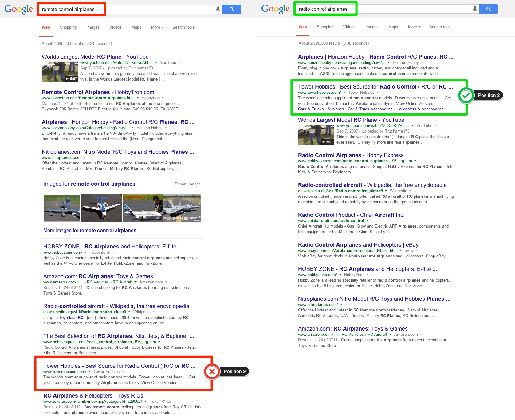This screenshot has height=420, width=515.
Task: Click 'More images for remote control airplanes'
Action: click(x=90, y=230)
